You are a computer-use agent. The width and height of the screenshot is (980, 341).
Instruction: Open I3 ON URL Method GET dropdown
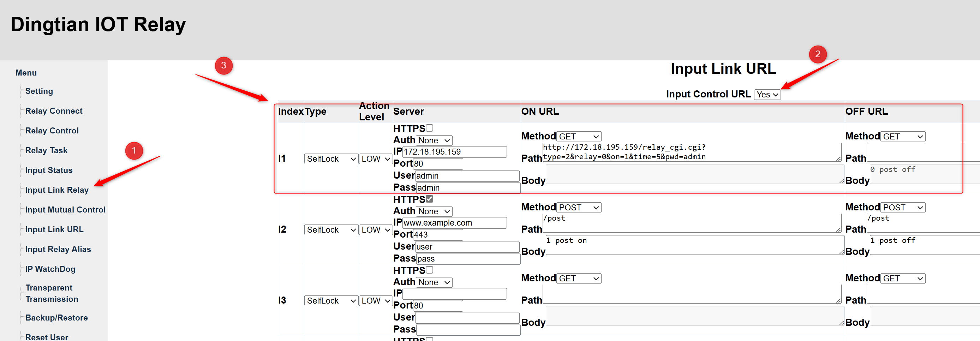click(x=579, y=278)
